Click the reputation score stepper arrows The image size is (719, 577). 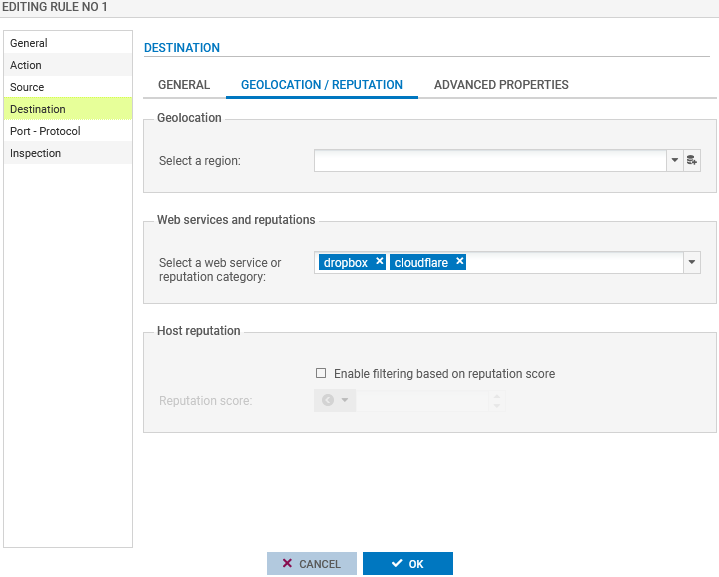click(497, 400)
